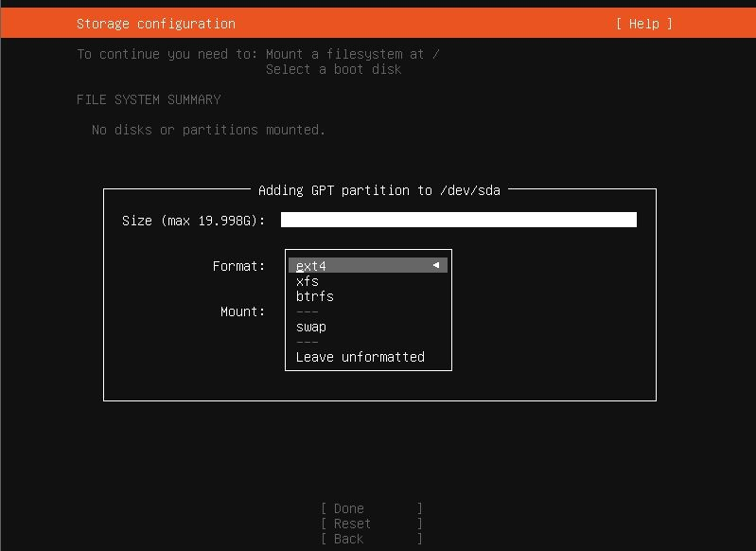Click the Size input field
Viewport: 756px width, 551px height.
click(x=459, y=220)
